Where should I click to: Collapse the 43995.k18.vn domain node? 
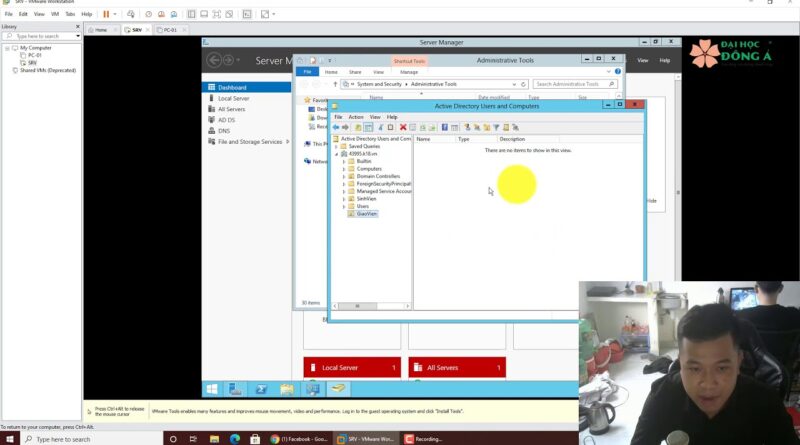[336, 154]
